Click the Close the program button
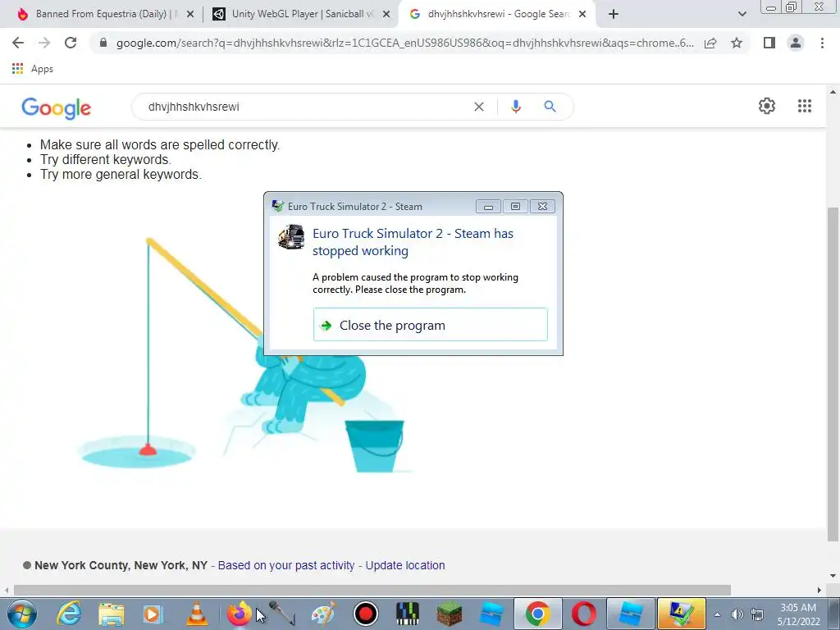The image size is (840, 630). click(430, 325)
